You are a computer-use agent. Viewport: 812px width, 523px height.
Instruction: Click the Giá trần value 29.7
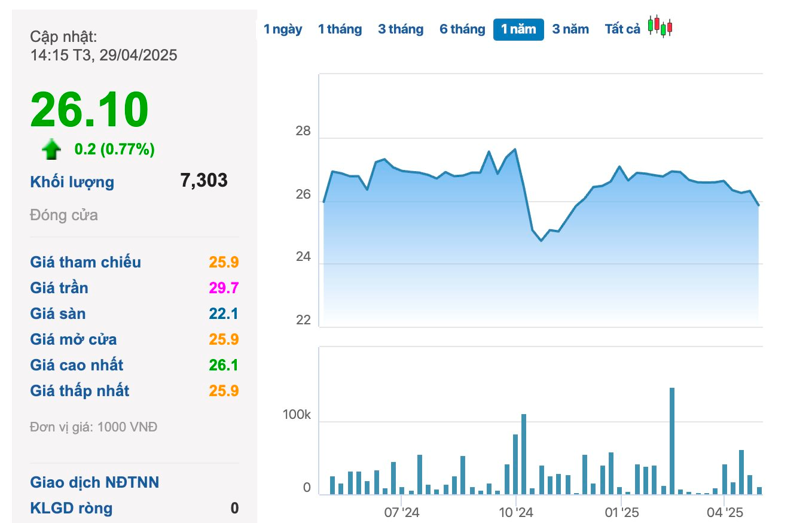[x=224, y=288]
